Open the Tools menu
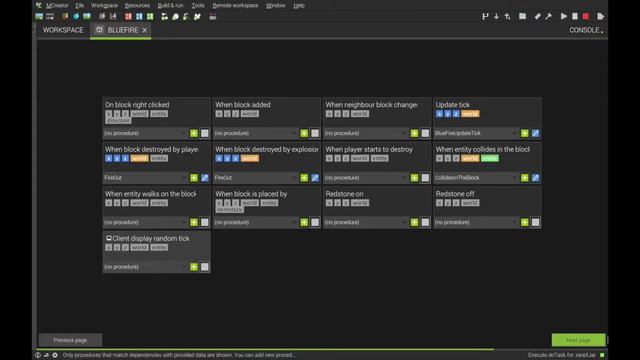Viewport: 640px width, 360px height. click(x=198, y=5)
